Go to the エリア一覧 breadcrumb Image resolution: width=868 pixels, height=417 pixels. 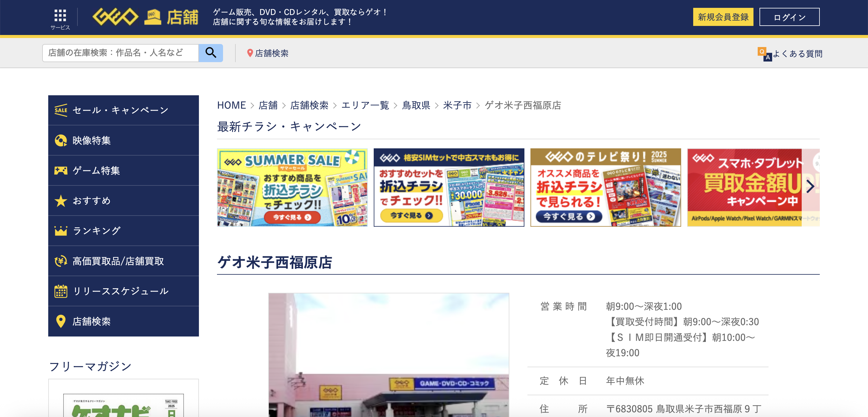tap(365, 105)
